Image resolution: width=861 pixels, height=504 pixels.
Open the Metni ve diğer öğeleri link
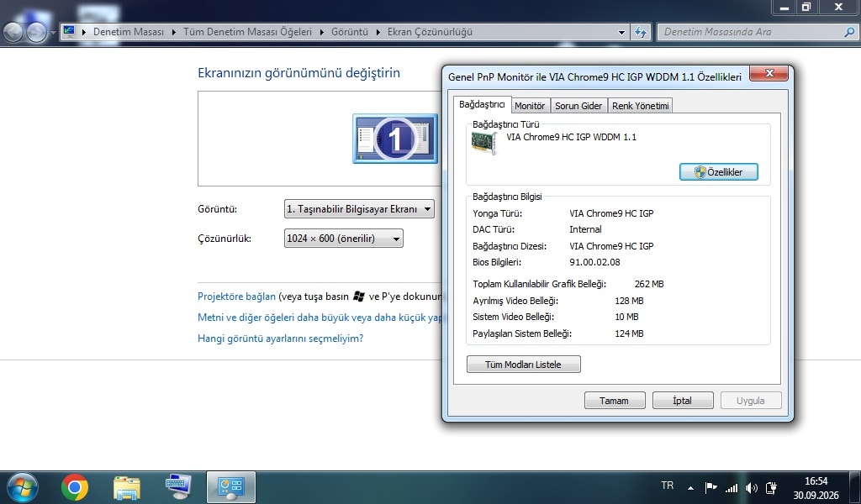pos(320,317)
